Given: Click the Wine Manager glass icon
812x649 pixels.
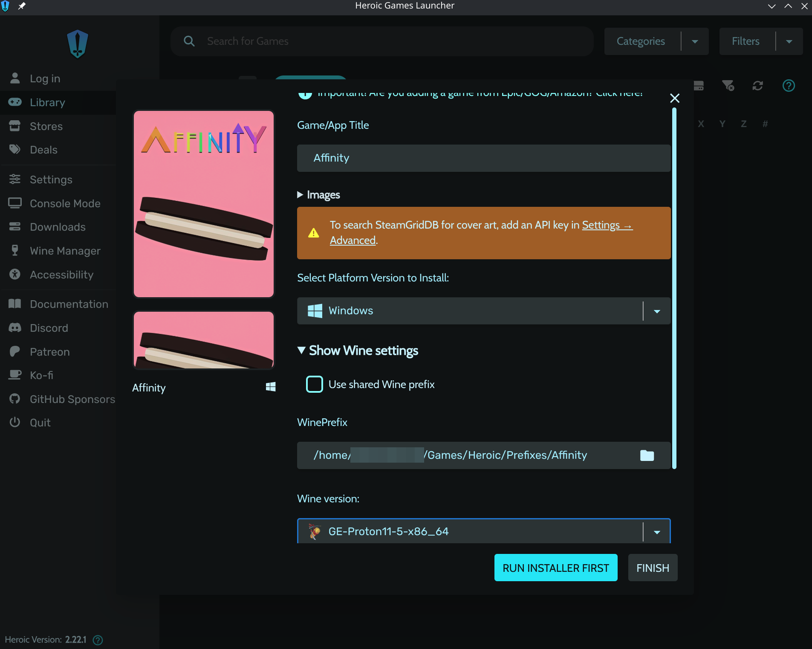Looking at the screenshot, I should (x=15, y=251).
